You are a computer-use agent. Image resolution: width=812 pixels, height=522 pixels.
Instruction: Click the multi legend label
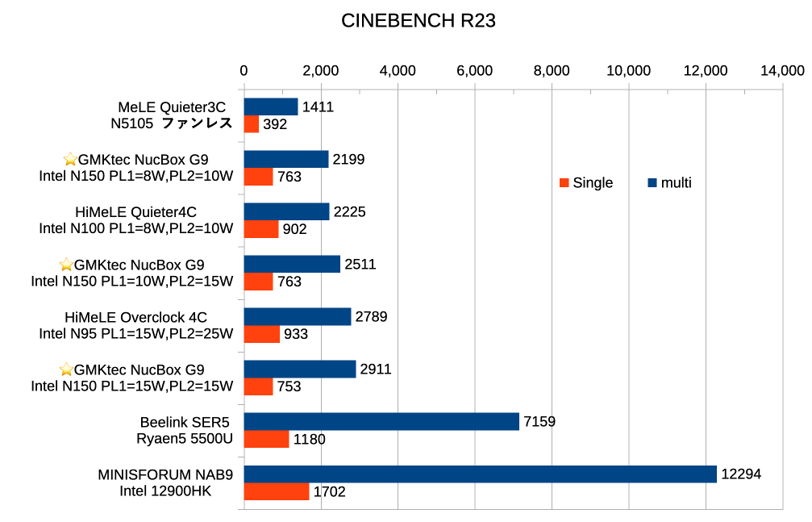point(677,182)
